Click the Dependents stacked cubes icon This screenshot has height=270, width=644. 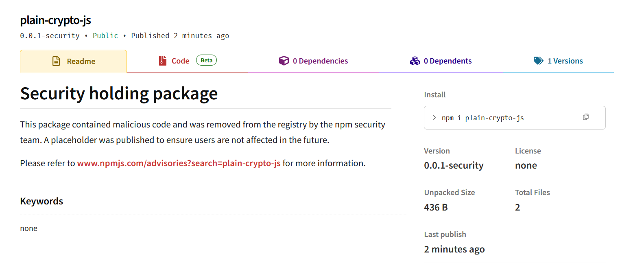pyautogui.click(x=415, y=61)
